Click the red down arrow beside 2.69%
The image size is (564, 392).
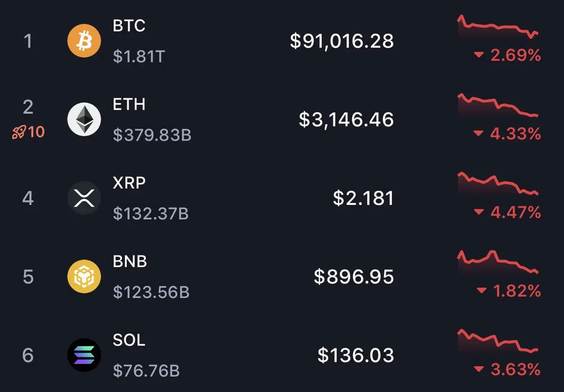tap(479, 56)
